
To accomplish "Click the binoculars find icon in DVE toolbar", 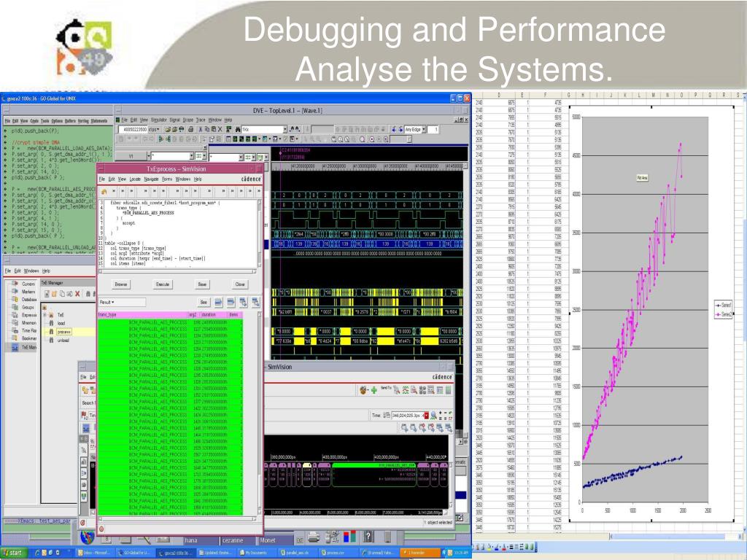I will 237,130.
